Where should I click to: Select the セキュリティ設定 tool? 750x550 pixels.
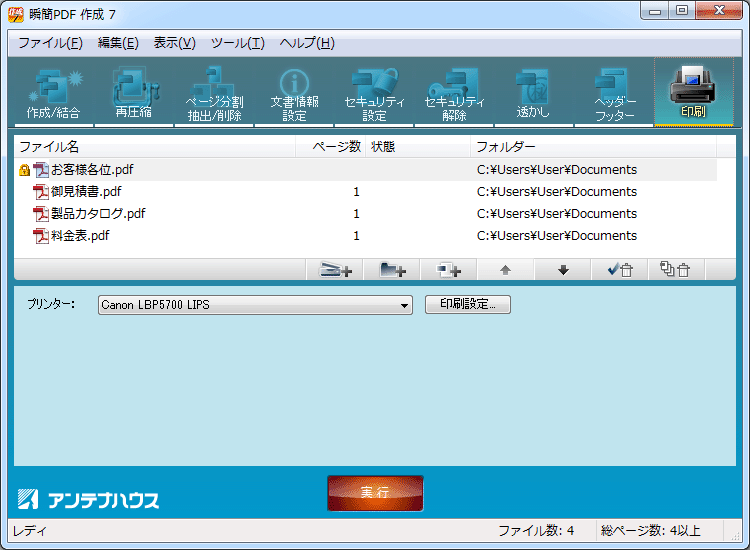tap(374, 94)
